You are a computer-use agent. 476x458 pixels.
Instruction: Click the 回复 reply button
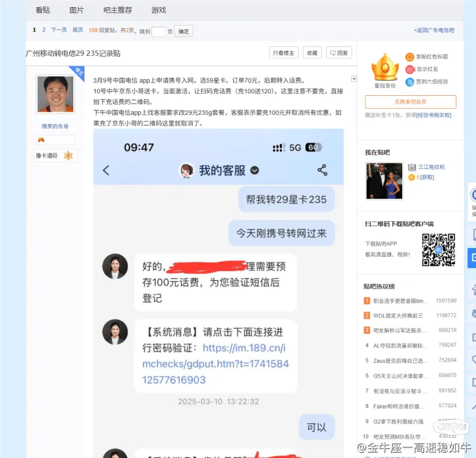point(339,53)
